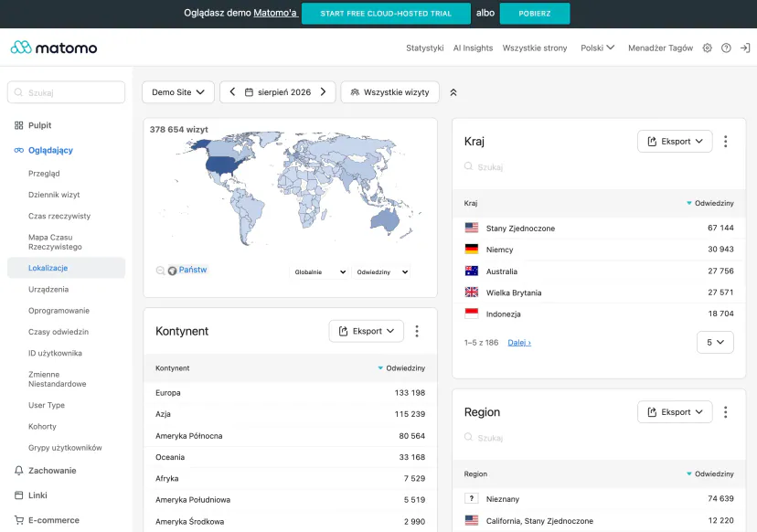757x532 pixels.
Task: Click the Oceania row in Kontynent table
Action: (290, 457)
